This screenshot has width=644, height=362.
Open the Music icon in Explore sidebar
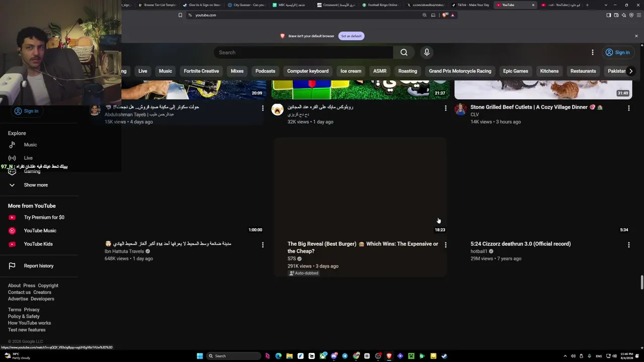click(x=12, y=145)
